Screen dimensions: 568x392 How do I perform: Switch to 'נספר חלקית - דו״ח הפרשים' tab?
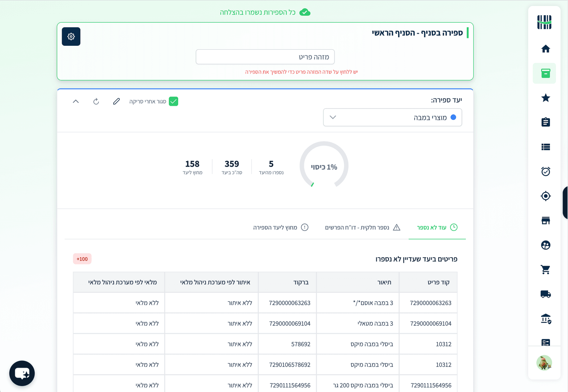(x=362, y=227)
